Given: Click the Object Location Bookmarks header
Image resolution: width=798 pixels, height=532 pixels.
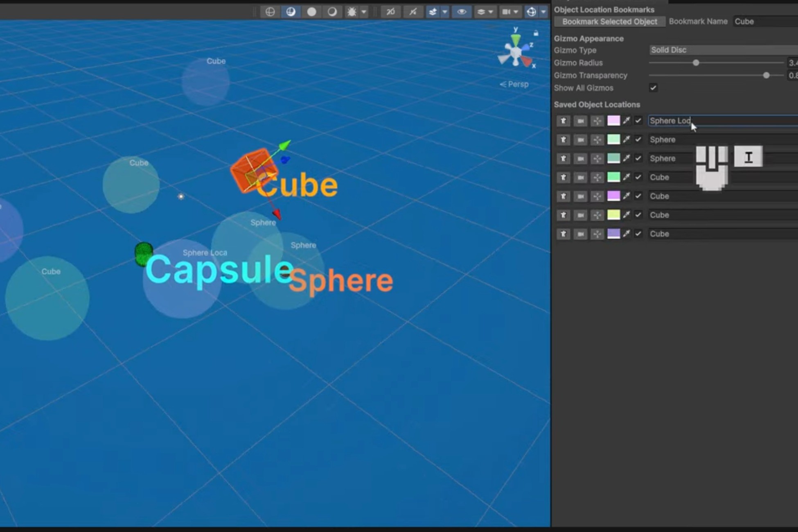Looking at the screenshot, I should tap(604, 9).
